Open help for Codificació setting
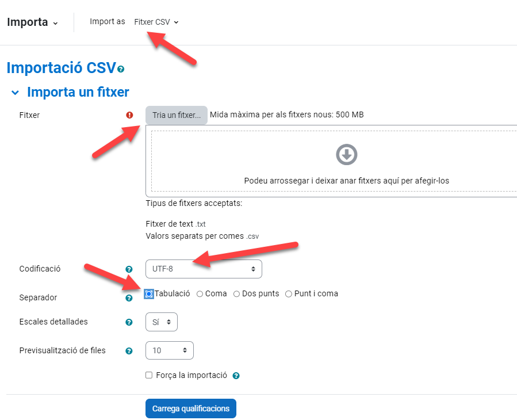 pyautogui.click(x=129, y=269)
